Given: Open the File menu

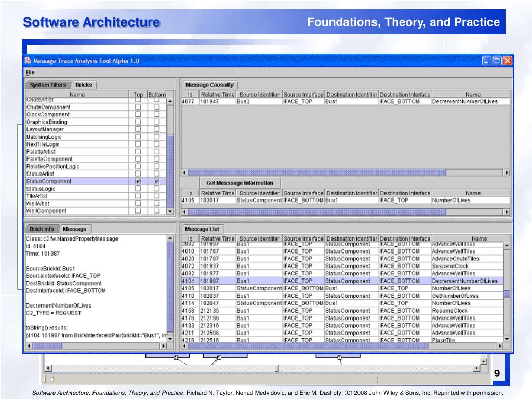Looking at the screenshot, I should tap(30, 72).
